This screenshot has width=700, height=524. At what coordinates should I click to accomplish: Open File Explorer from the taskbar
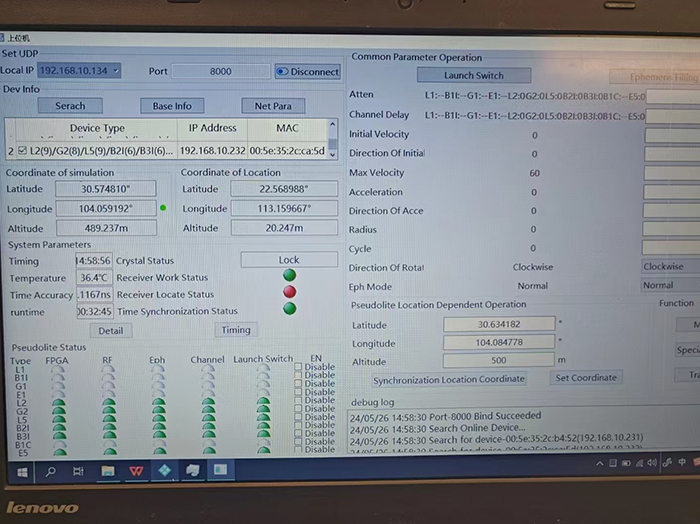(x=107, y=470)
